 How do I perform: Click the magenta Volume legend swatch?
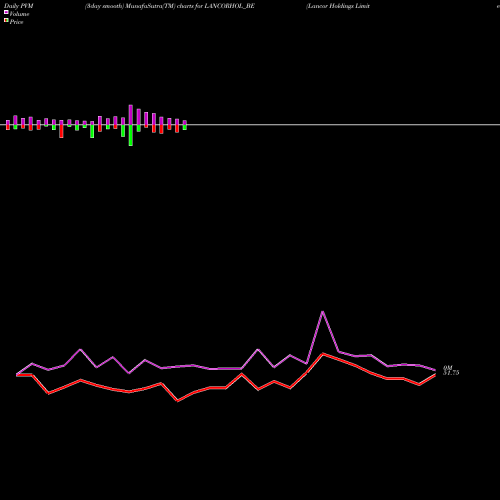6,12
